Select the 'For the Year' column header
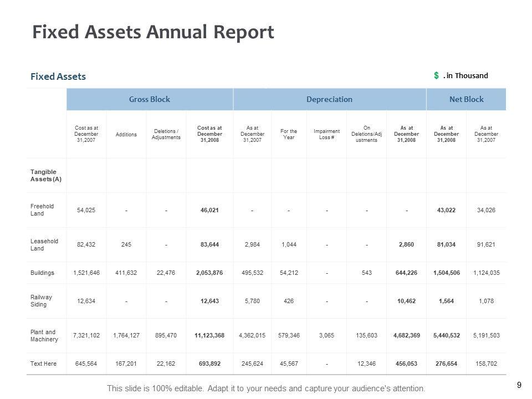Viewport: 532px width, 399px height. [289, 134]
